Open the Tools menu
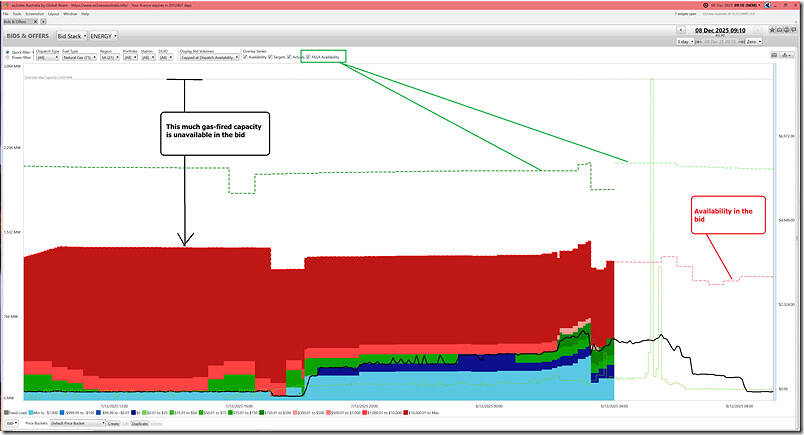The height and width of the screenshot is (435, 804). 18,14
